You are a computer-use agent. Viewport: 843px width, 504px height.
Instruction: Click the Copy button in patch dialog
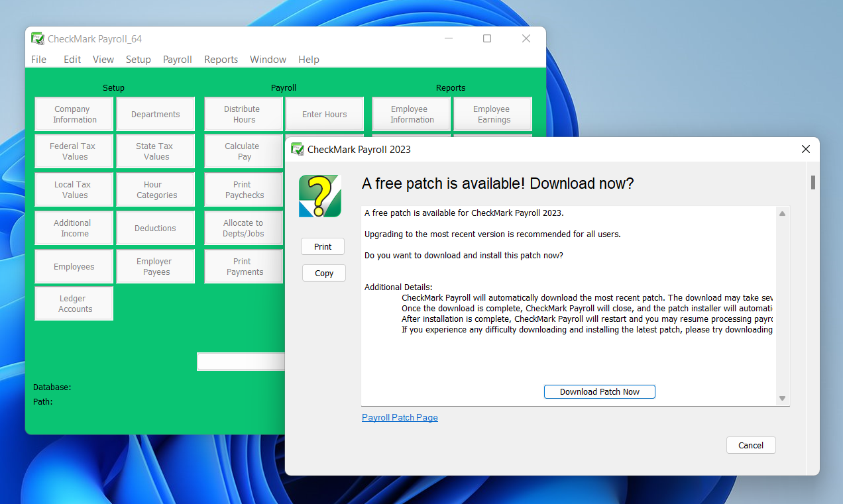coord(324,273)
